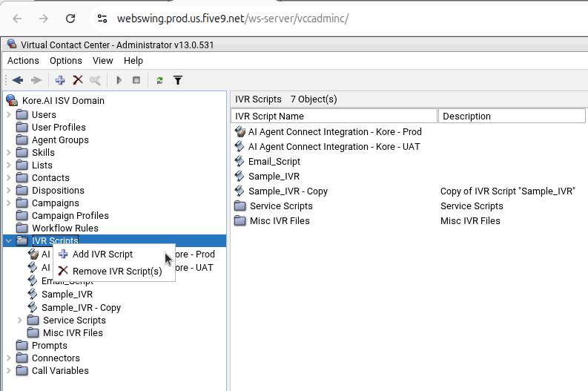The height and width of the screenshot is (391, 588).
Task: Expand the Contacts tree node
Action: point(9,177)
